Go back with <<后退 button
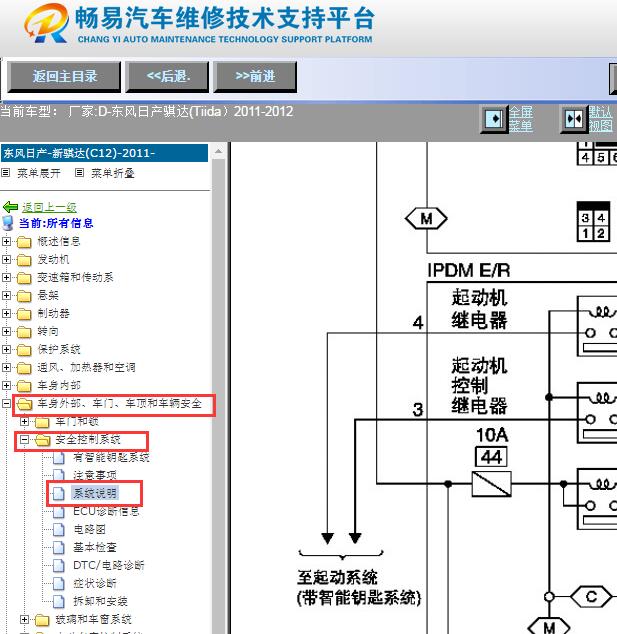This screenshot has height=634, width=617. click(167, 76)
